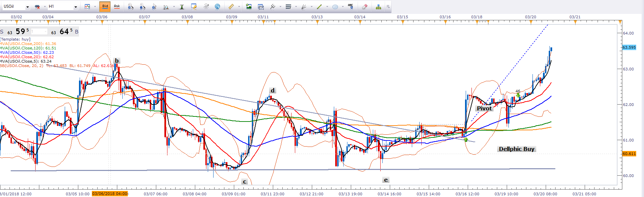644x197 pixels.
Task: Select the eraser tool
Action: (x=364, y=6)
